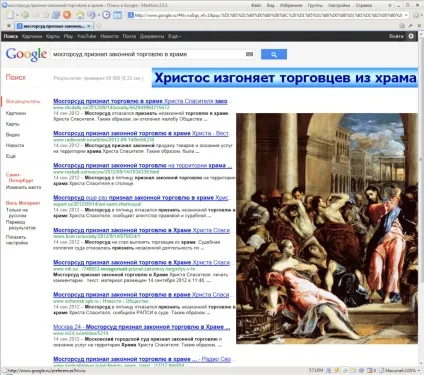Open the history clock icon
This screenshot has height=375, width=424.
pos(106,15)
